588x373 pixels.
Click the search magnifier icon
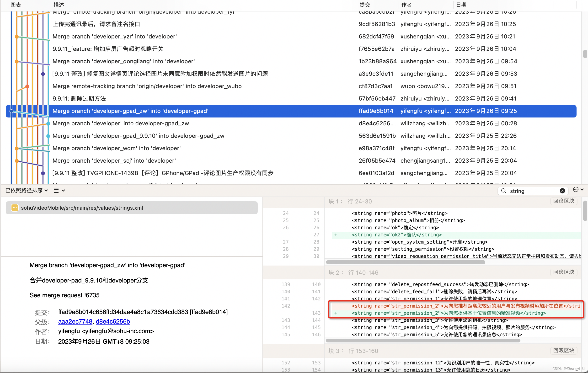(x=503, y=191)
